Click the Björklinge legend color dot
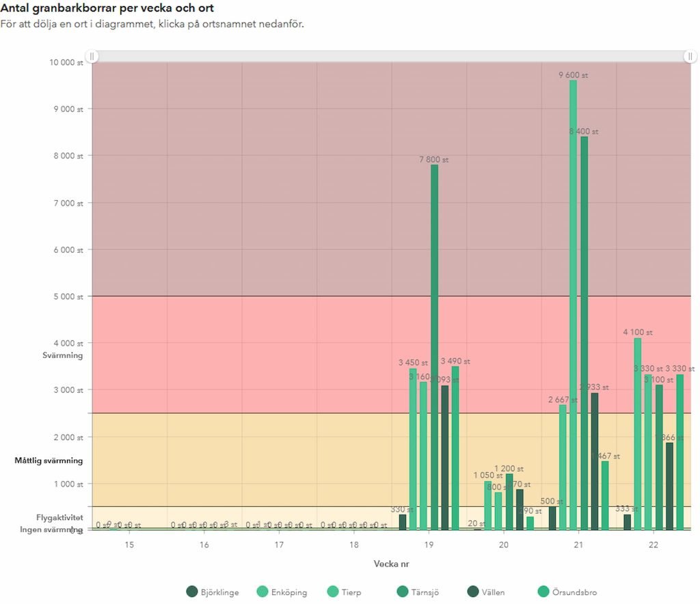The height and width of the screenshot is (604, 700). click(x=192, y=592)
